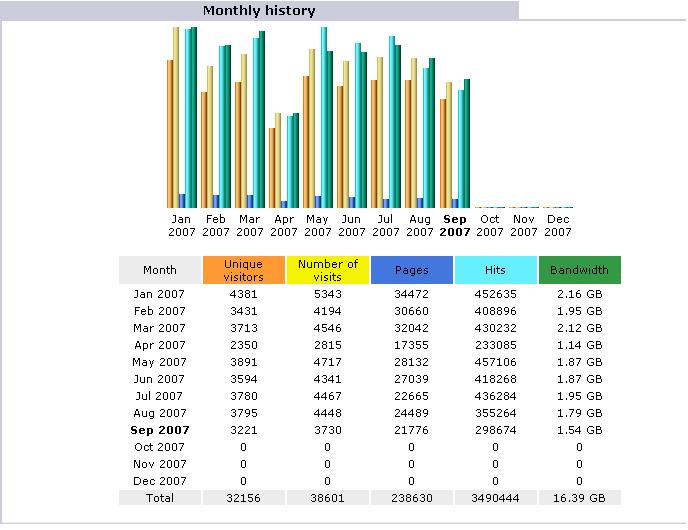Screen dimensions: 688x530
Task: Select the Jan 2007 chart label
Action: coord(181,226)
